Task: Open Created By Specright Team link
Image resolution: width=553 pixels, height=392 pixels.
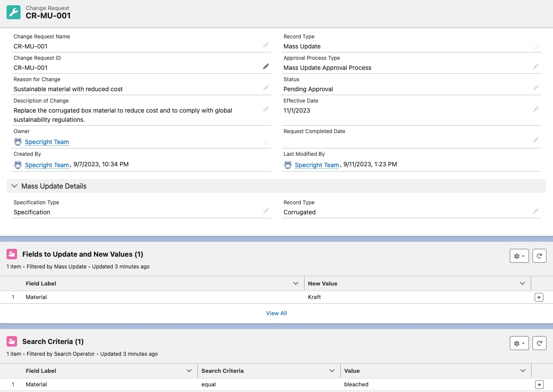Action: click(x=47, y=165)
